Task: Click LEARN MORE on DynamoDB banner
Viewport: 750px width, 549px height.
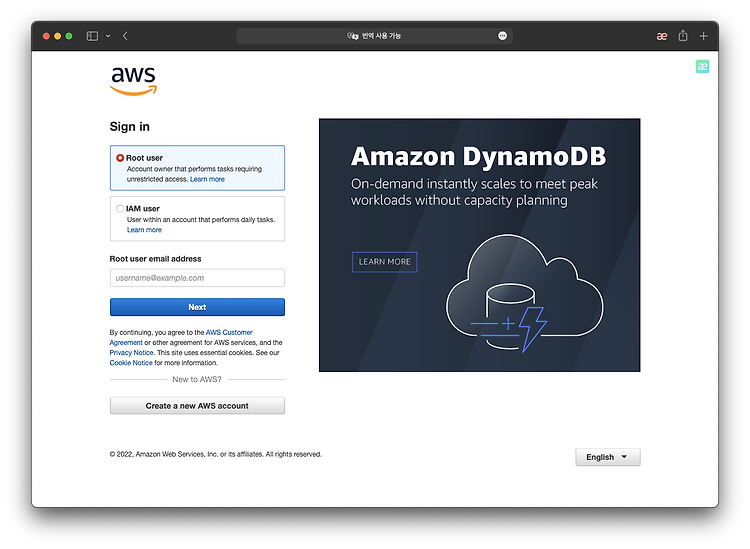Action: (385, 262)
